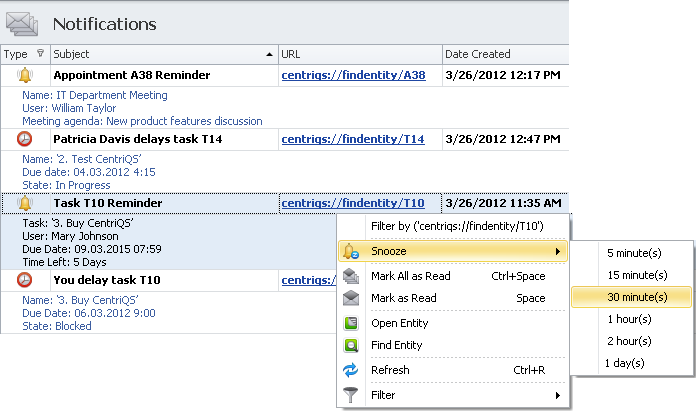
Task: Toggle sort arrow on Subject column
Action: 270,54
